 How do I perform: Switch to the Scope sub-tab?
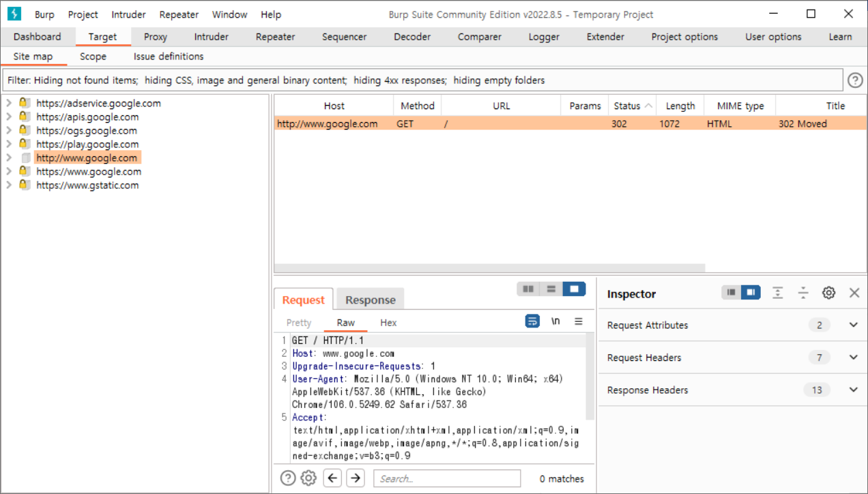click(93, 57)
